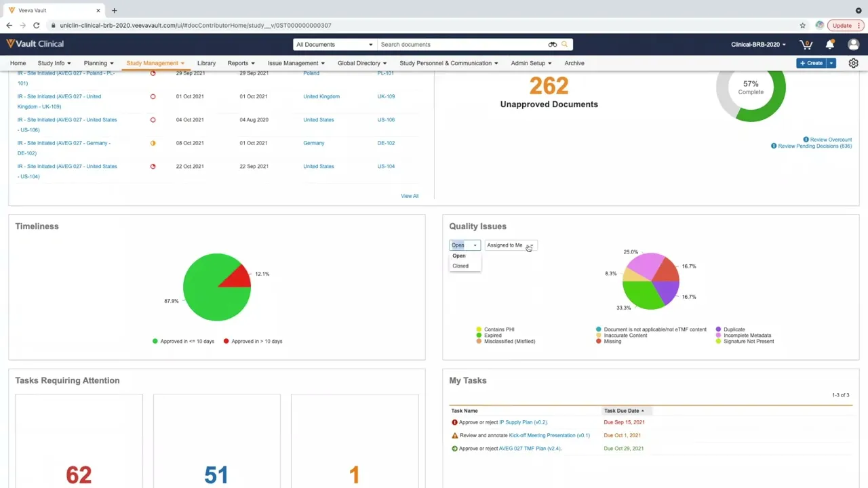Image resolution: width=868 pixels, height=488 pixels.
Task: Click the Create button
Action: (x=811, y=63)
